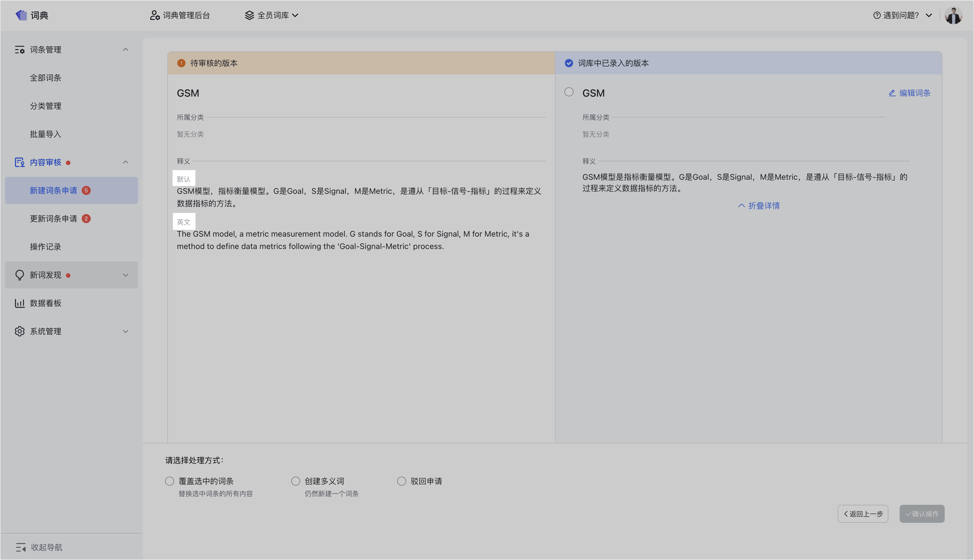Select 覆盖选中的词条 option
The height and width of the screenshot is (560, 974).
170,481
